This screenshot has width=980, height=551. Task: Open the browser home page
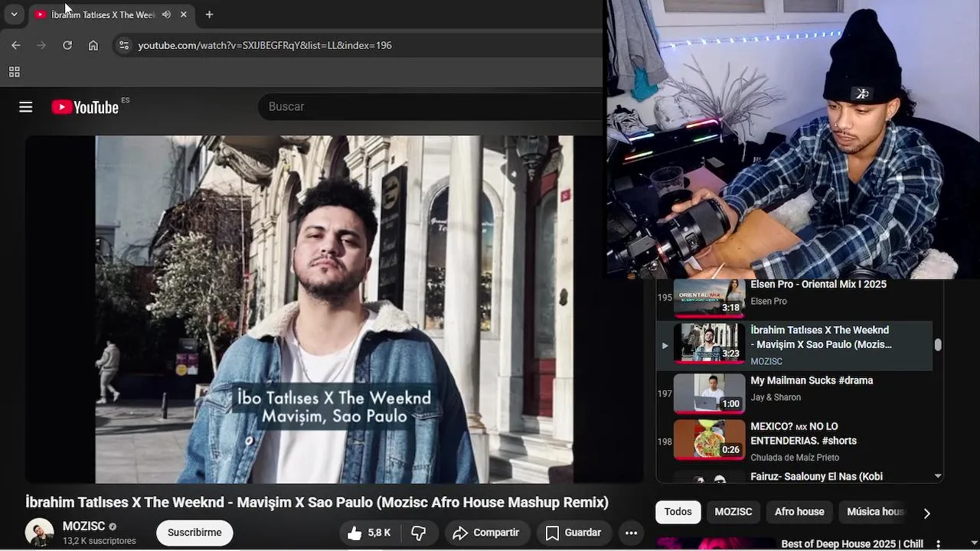(x=93, y=45)
